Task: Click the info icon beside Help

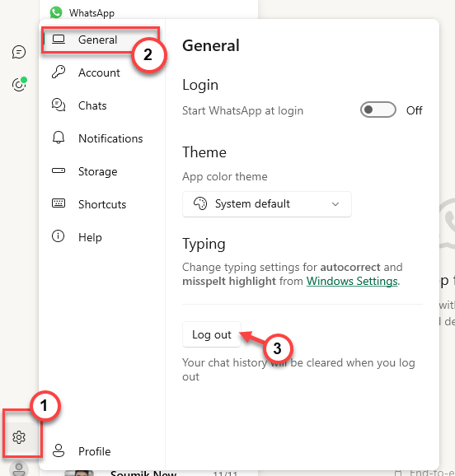Action: coord(58,236)
